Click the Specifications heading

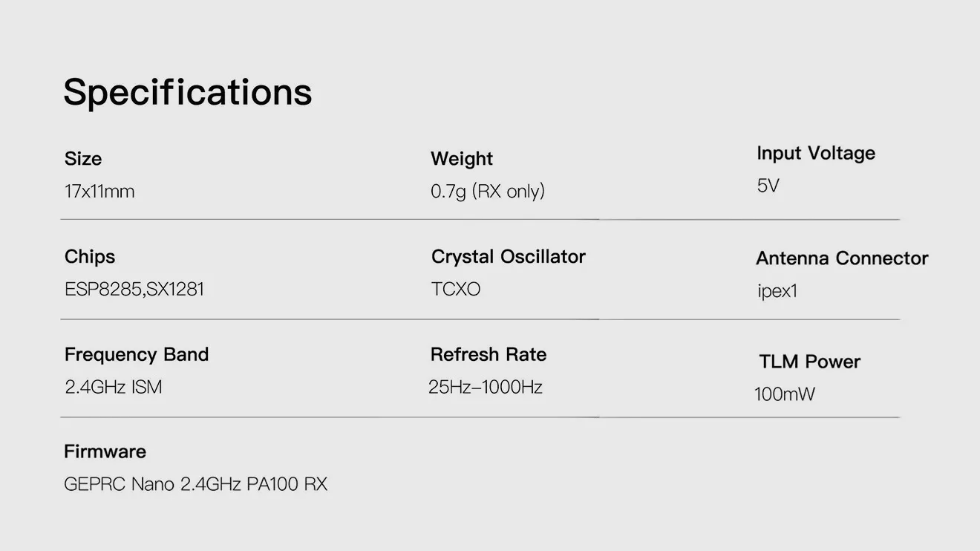pos(187,92)
